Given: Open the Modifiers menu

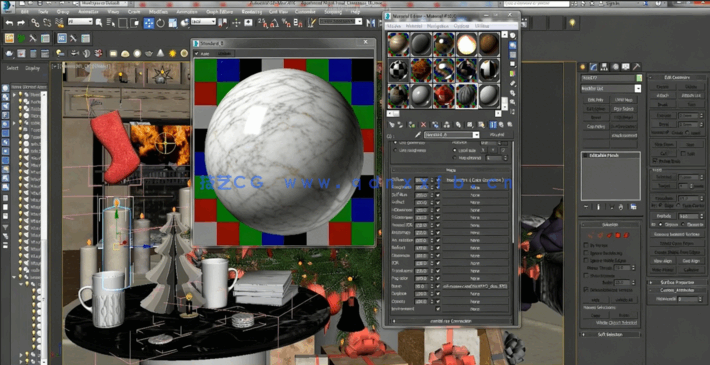Looking at the screenshot, I should point(158,11).
